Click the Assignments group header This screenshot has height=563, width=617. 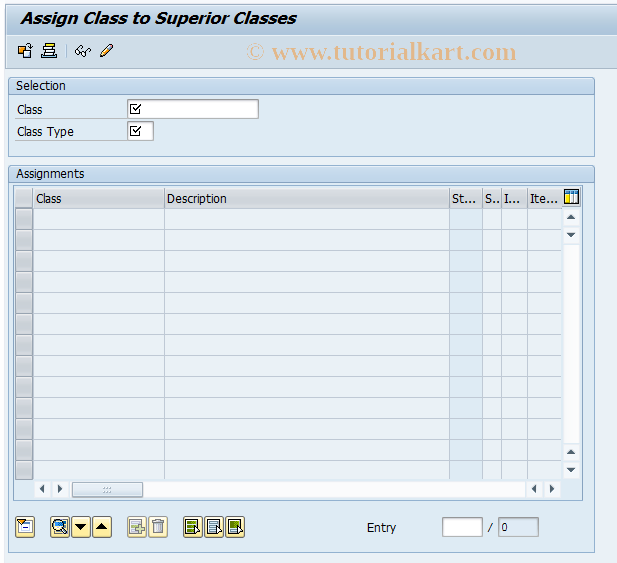click(x=301, y=174)
